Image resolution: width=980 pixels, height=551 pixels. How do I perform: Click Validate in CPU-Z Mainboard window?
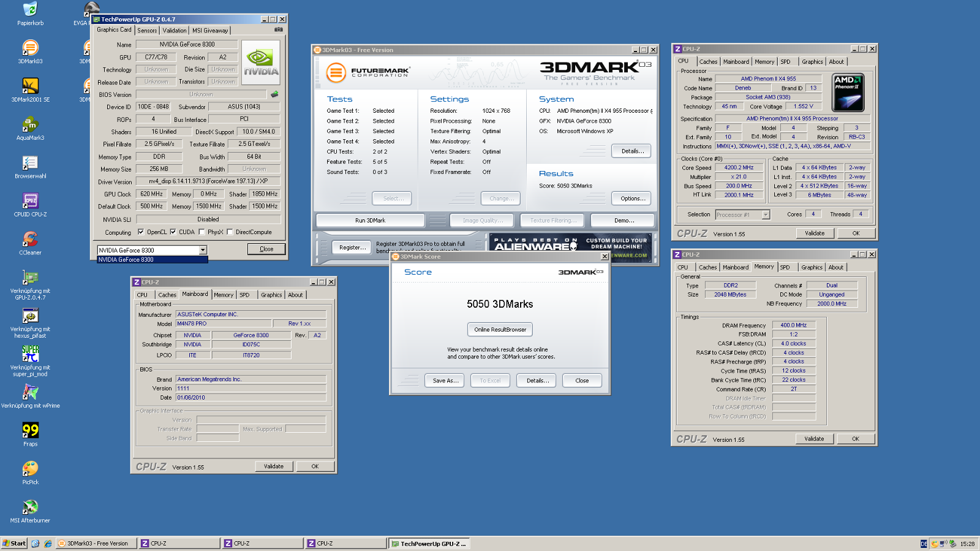pos(274,466)
